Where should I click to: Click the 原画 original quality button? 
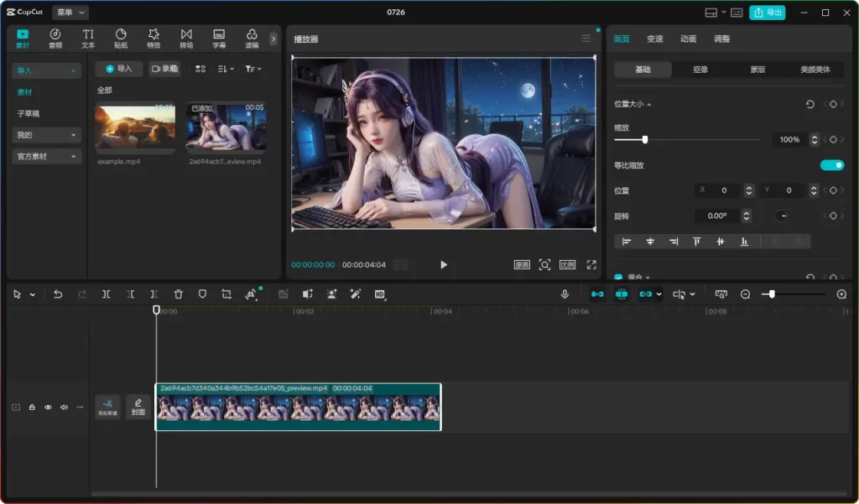click(522, 265)
